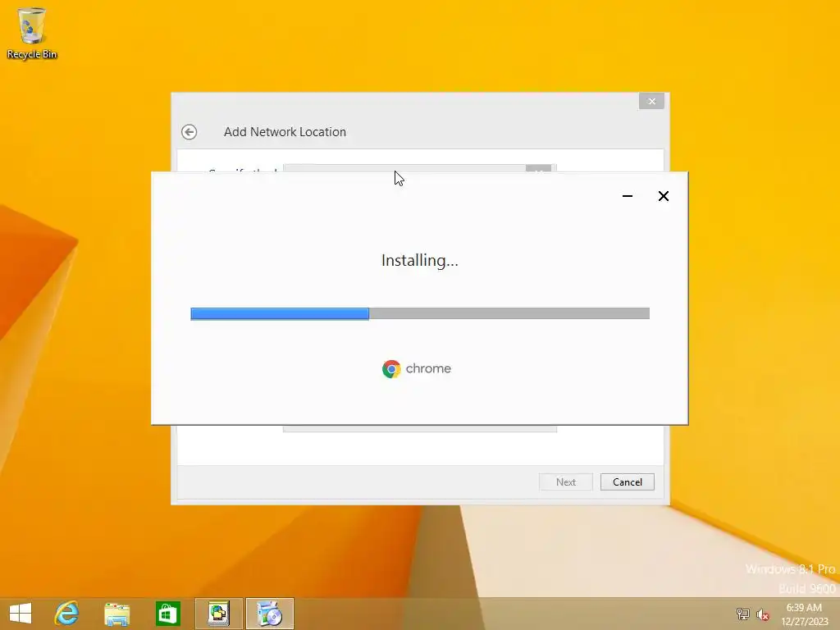The height and width of the screenshot is (630, 840).
Task: Minimize the Chrome installer window
Action: 628,196
